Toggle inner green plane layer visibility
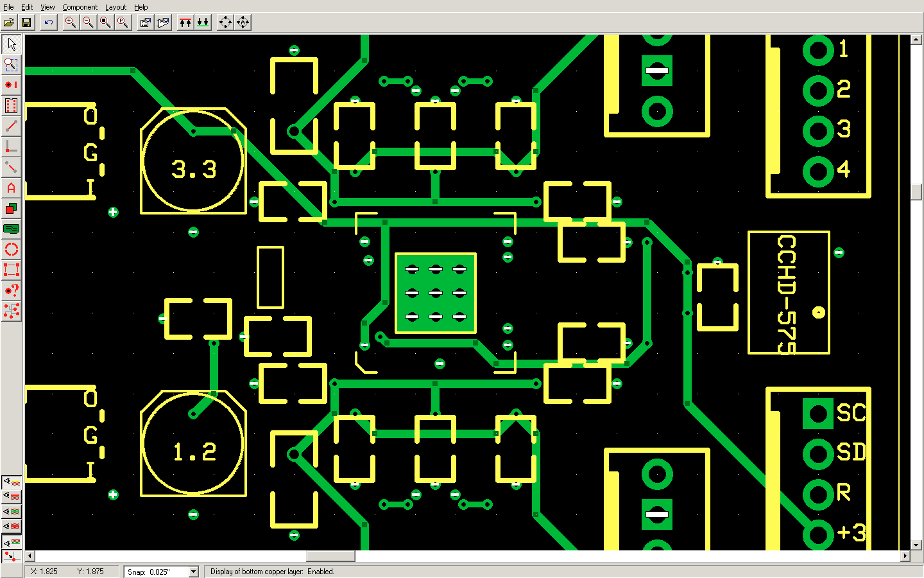Screen dimensions: 924x578 point(12,512)
